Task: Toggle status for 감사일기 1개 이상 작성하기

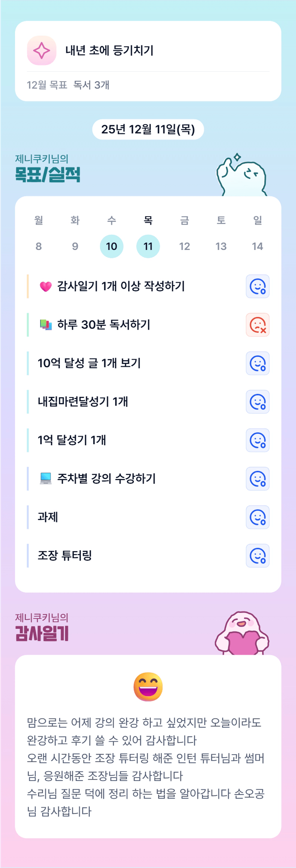Action: (257, 286)
